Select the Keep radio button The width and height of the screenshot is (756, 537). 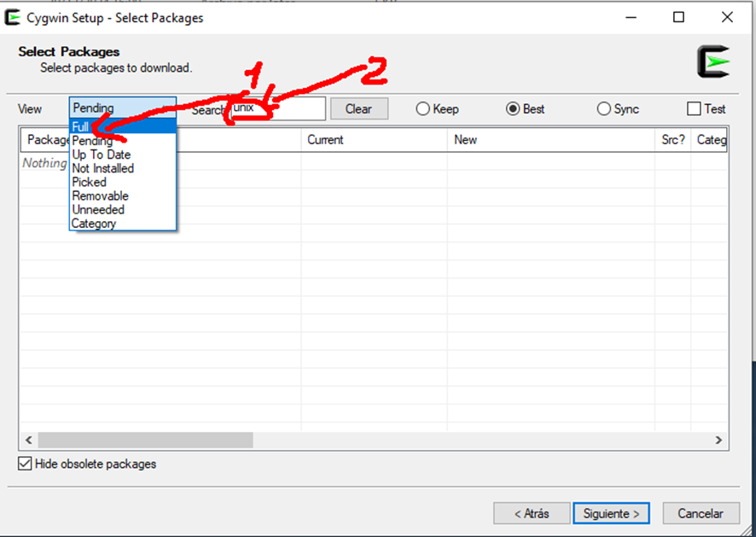coord(423,109)
